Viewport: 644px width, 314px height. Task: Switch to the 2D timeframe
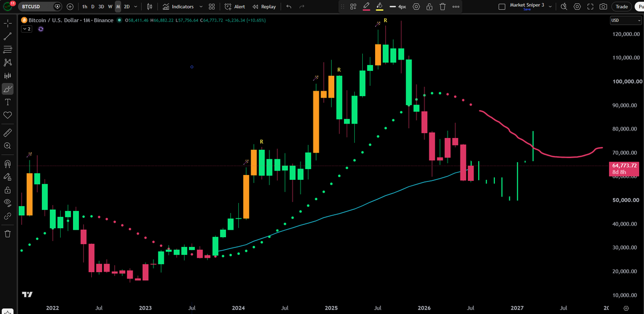tap(127, 6)
